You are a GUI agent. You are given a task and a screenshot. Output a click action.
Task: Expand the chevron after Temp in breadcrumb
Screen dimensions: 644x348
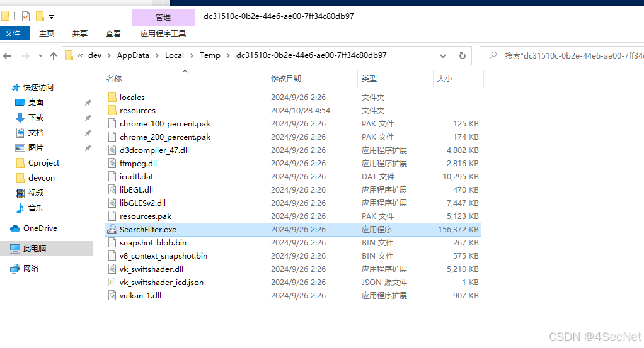point(228,55)
